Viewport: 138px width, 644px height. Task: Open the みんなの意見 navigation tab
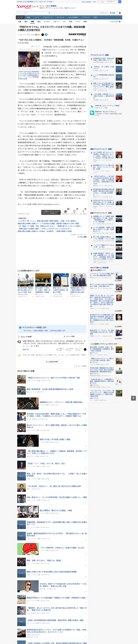click(x=73, y=17)
